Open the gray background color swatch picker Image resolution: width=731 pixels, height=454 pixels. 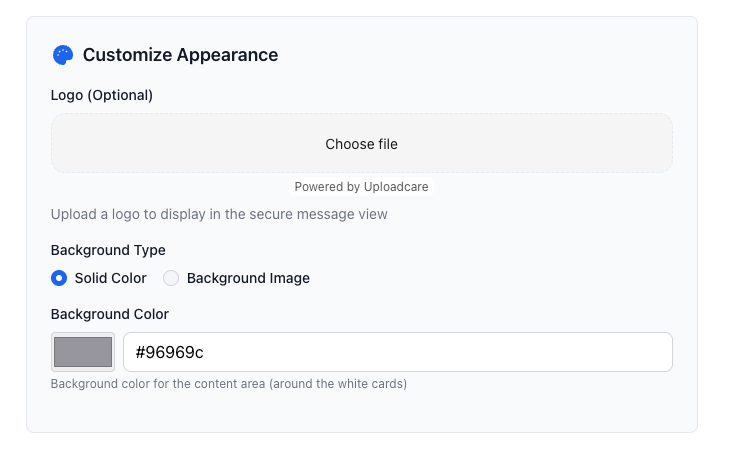pos(83,352)
